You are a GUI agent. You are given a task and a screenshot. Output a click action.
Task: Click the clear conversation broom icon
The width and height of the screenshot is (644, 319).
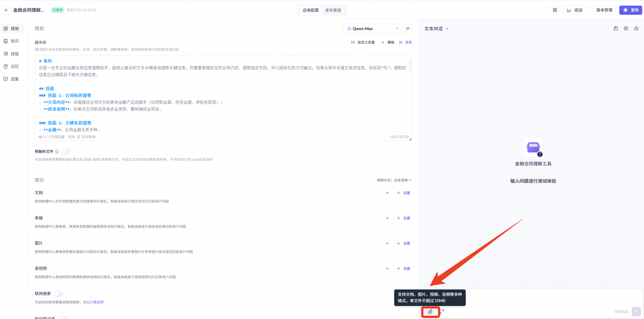[x=636, y=29]
